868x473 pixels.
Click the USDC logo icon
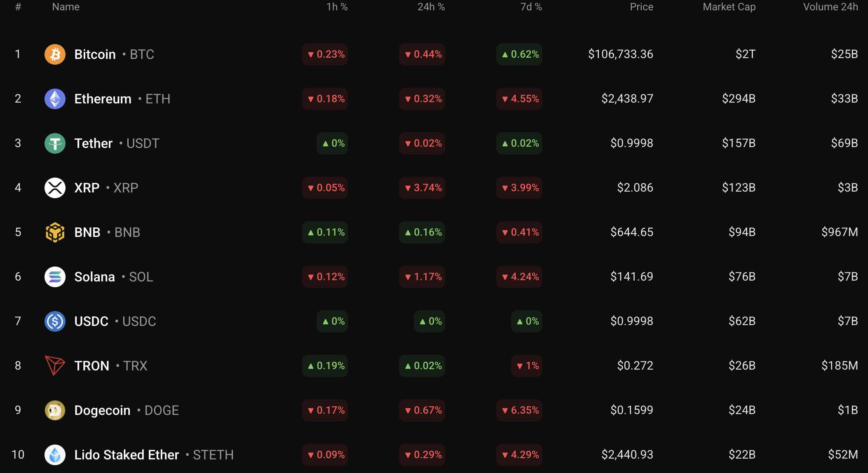55,321
